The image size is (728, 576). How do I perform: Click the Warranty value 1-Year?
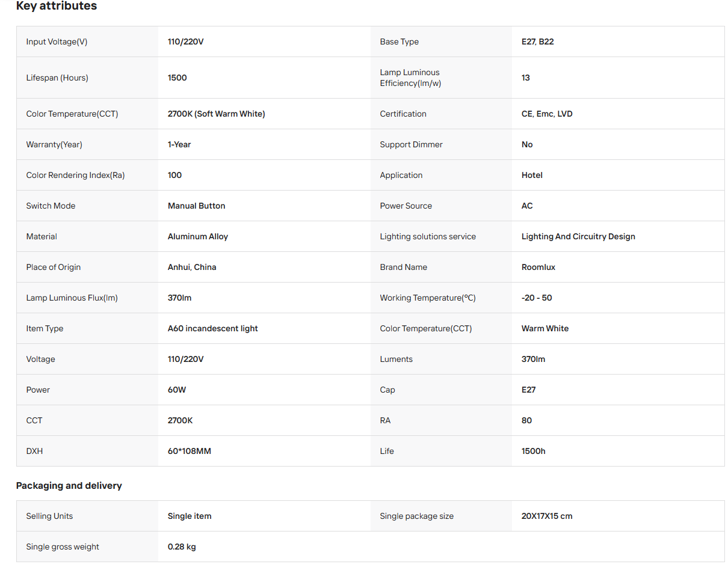(x=179, y=144)
